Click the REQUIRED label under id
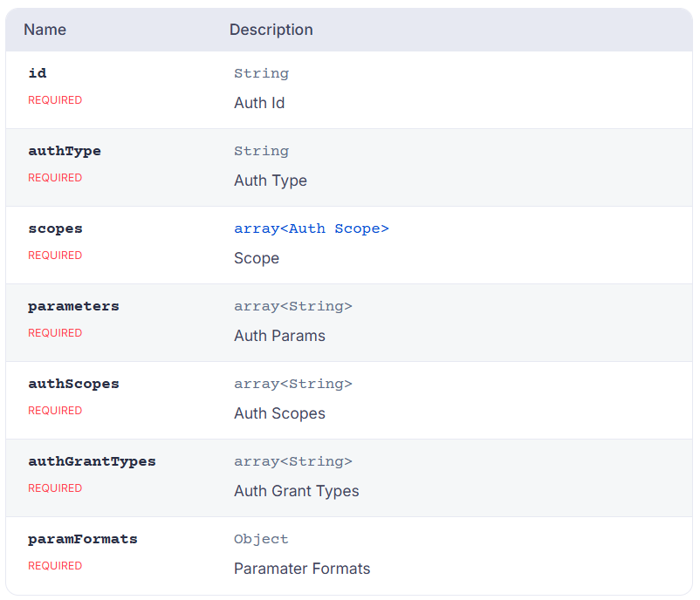 tap(55, 100)
